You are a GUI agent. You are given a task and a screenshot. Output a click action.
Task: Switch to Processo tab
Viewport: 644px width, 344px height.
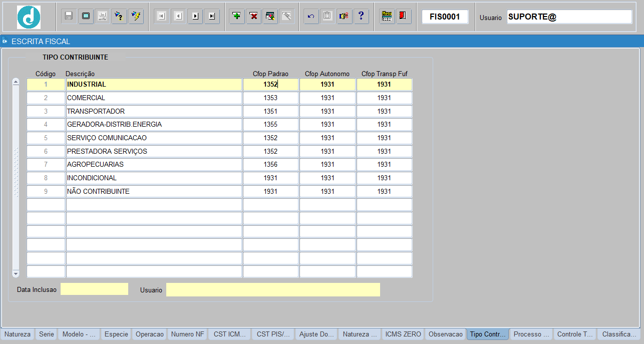pos(532,334)
